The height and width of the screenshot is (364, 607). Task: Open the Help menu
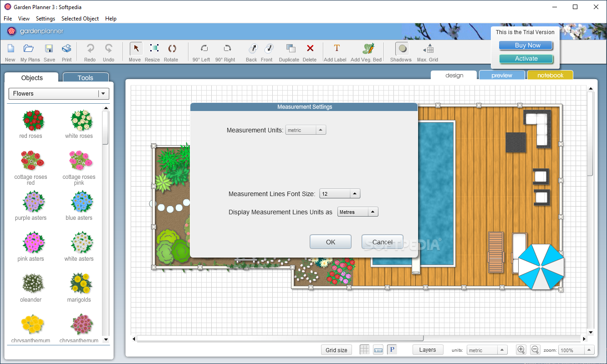point(111,19)
